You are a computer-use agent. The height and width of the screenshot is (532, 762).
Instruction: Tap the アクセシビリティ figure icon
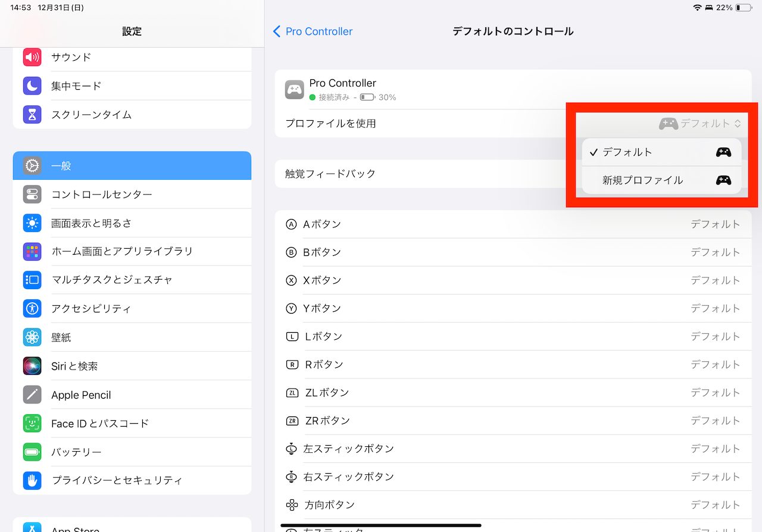[32, 308]
